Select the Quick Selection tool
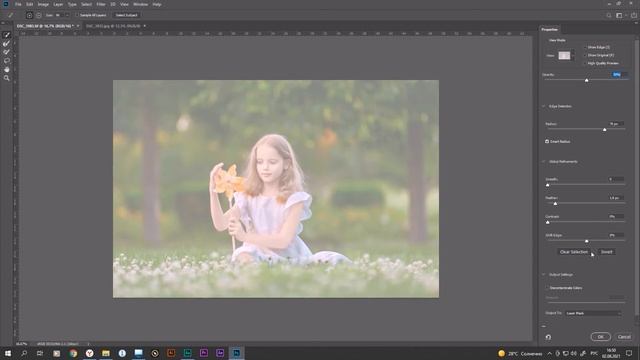Image resolution: width=640 pixels, height=360 pixels. (7, 35)
